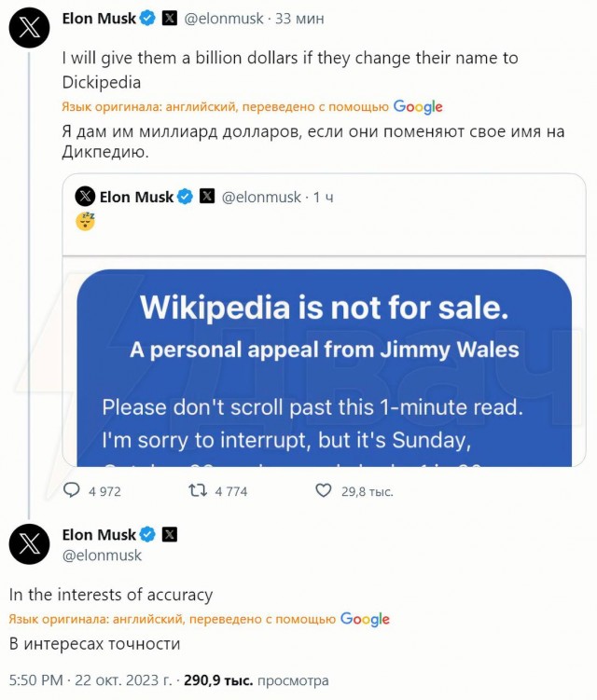Click the retweet icon with 4 774 reposts

click(x=197, y=490)
